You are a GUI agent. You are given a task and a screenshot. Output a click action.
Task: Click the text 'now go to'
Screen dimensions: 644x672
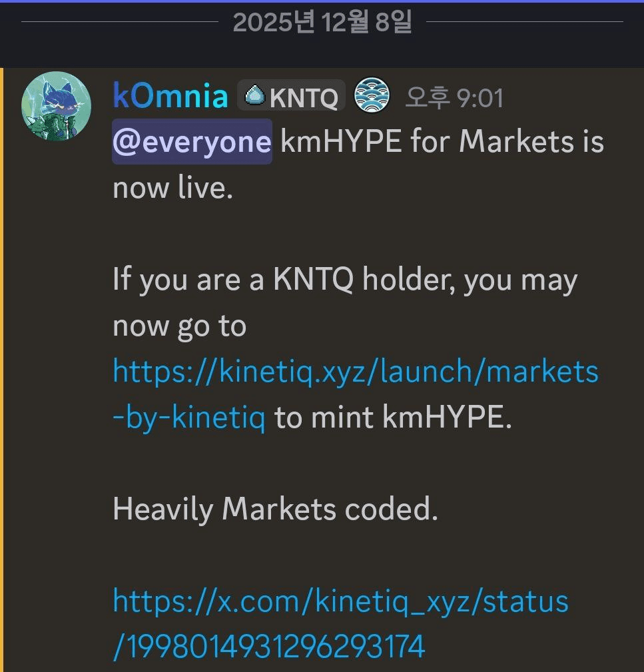click(x=179, y=326)
